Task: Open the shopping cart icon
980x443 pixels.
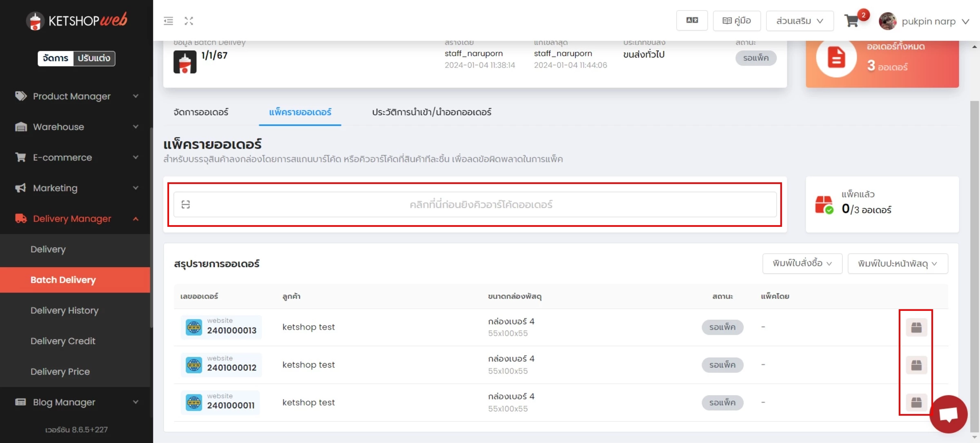Action: coord(851,21)
